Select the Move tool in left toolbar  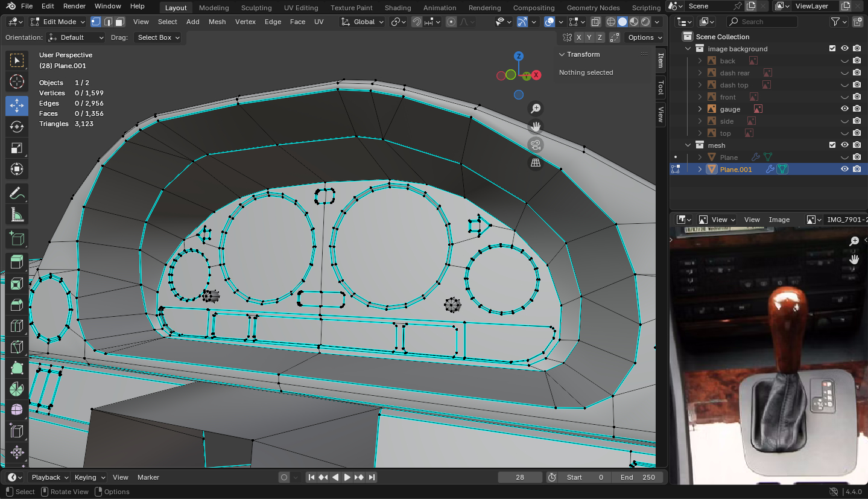[x=17, y=106]
